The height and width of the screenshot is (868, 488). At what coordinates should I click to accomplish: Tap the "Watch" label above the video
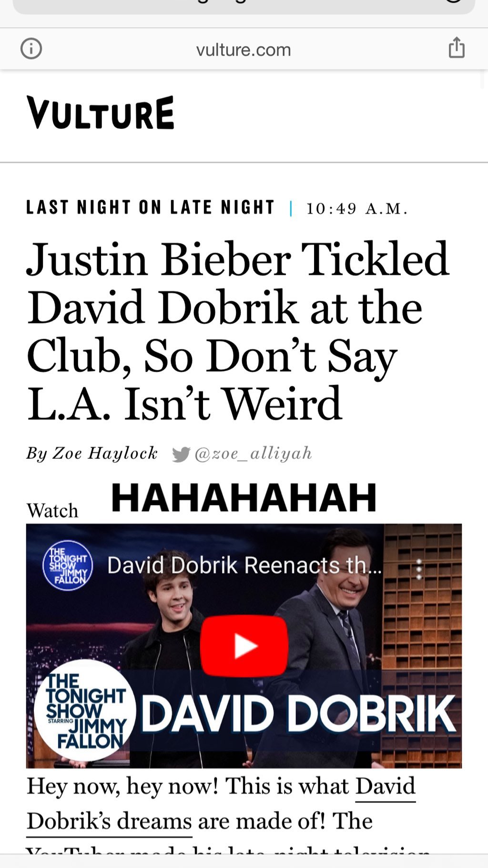(x=52, y=510)
